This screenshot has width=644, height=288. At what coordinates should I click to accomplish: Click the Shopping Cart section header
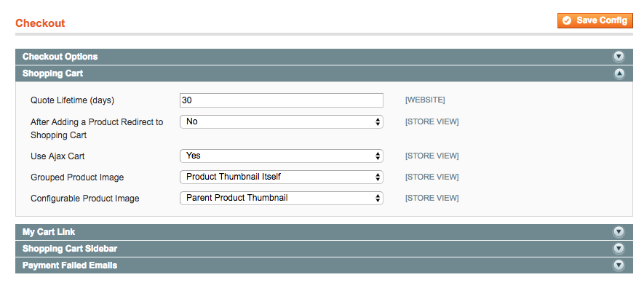tap(324, 73)
